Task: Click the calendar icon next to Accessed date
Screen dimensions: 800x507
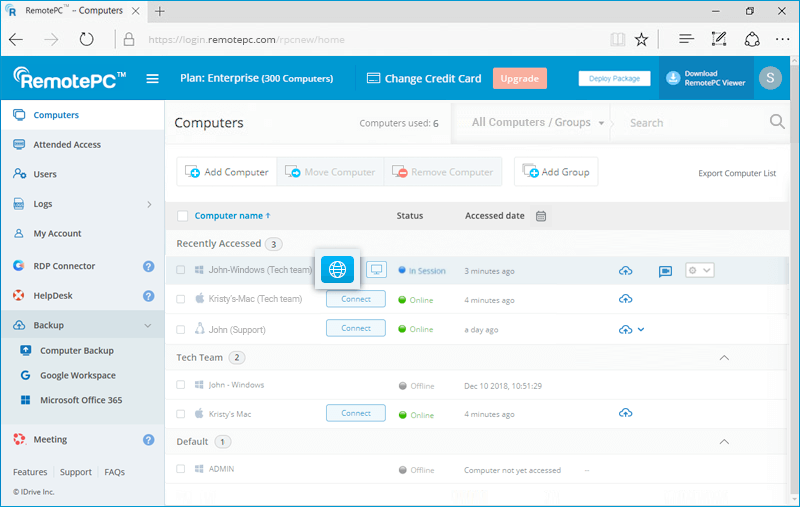Action: coord(541,216)
